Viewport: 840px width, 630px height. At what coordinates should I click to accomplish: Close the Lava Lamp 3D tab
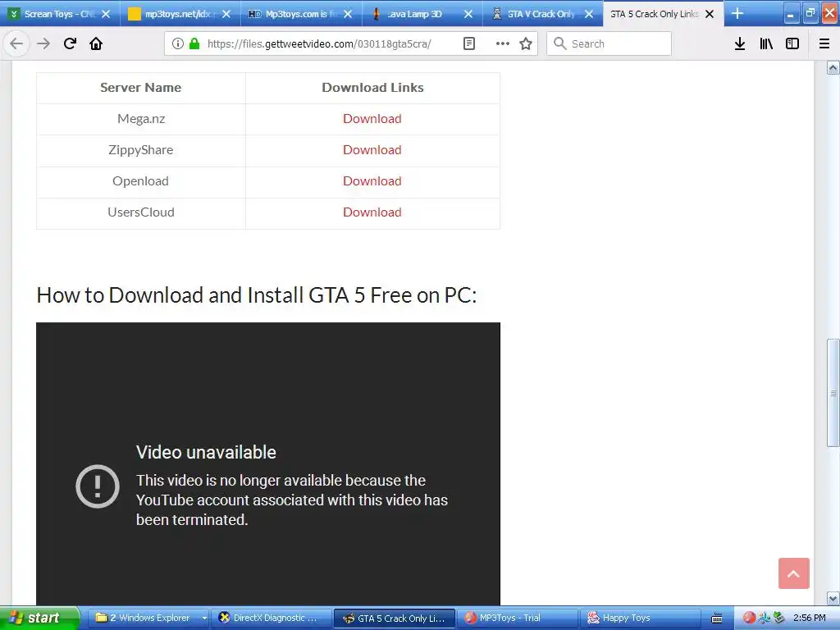point(468,14)
